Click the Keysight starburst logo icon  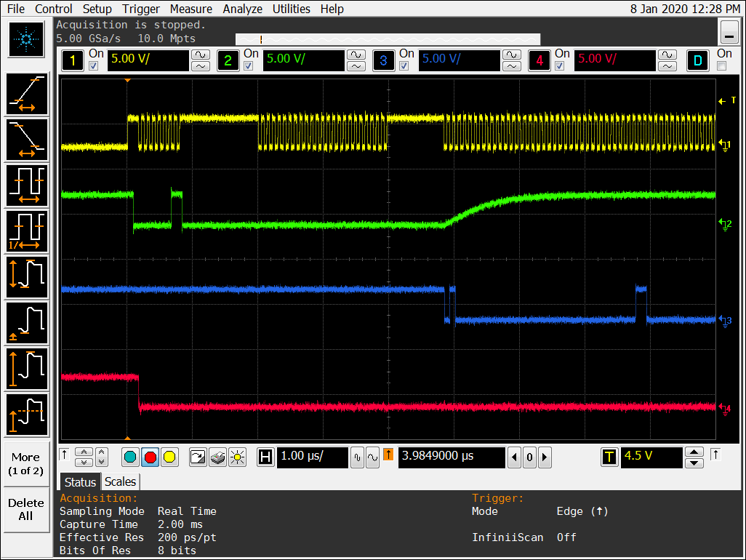tap(26, 39)
